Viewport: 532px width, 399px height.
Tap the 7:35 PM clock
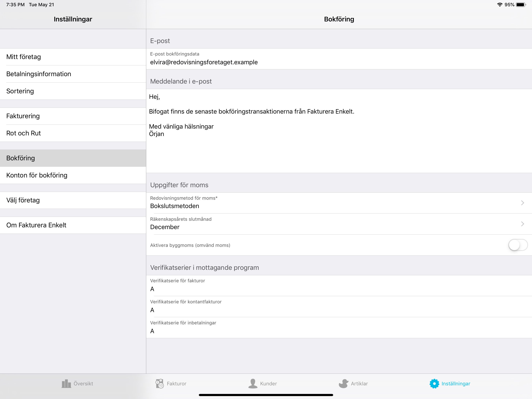[x=15, y=4]
